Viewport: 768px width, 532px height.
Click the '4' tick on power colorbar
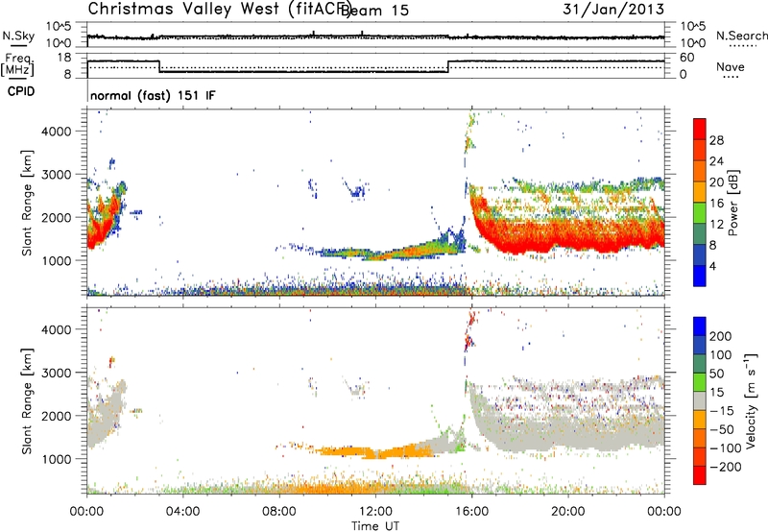click(712, 267)
